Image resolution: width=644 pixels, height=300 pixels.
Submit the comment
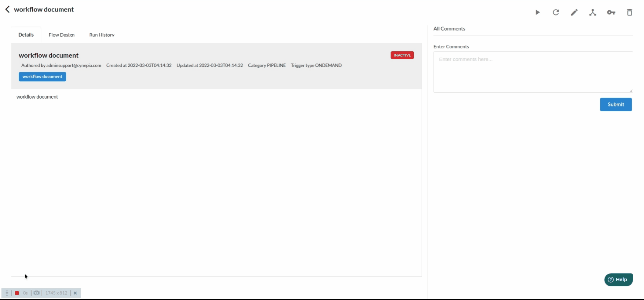[616, 105]
